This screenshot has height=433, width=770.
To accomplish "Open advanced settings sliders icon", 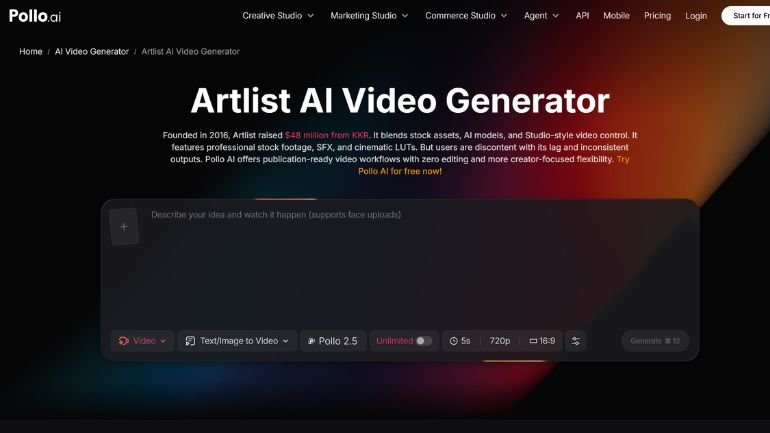I will click(576, 341).
